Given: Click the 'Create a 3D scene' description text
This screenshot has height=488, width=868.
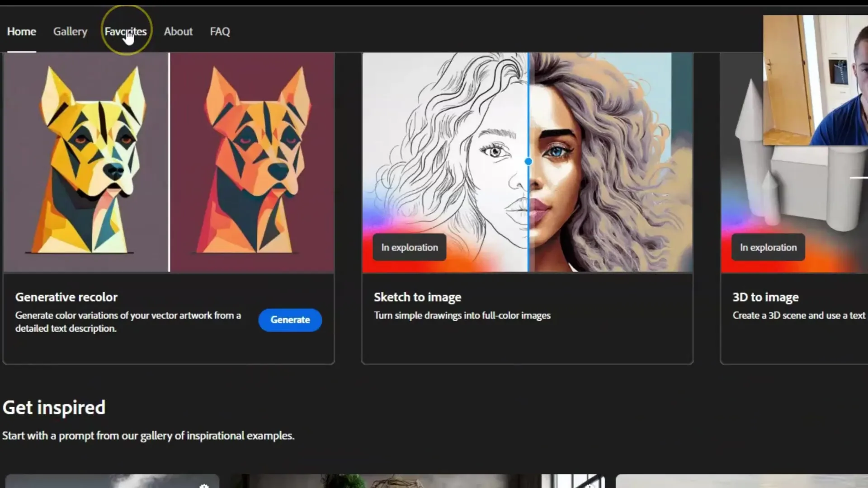Looking at the screenshot, I should coord(799,315).
